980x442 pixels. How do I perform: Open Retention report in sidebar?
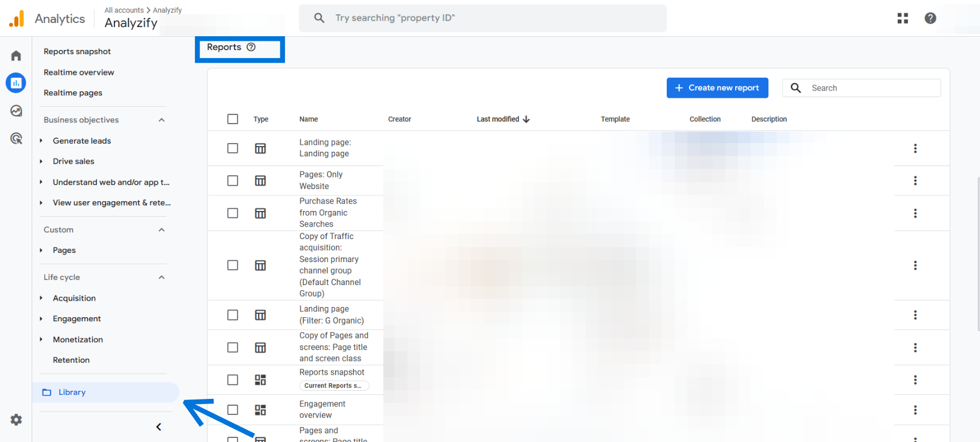(x=71, y=360)
